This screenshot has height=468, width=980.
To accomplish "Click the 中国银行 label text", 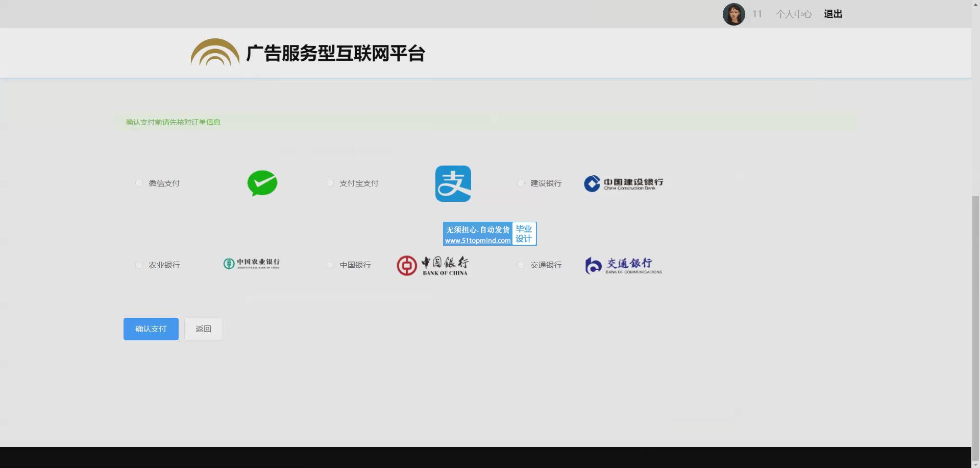I will click(355, 265).
